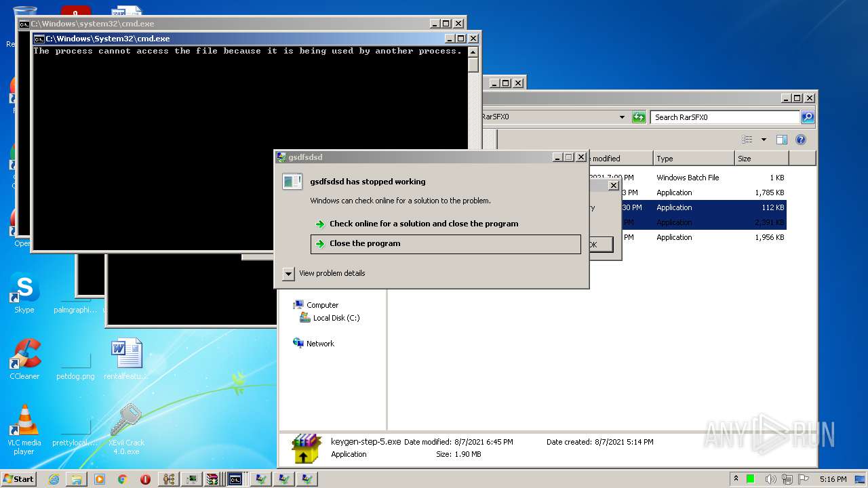The width and height of the screenshot is (868, 488).
Task: Select the Windows Batch File row
Action: (x=688, y=178)
